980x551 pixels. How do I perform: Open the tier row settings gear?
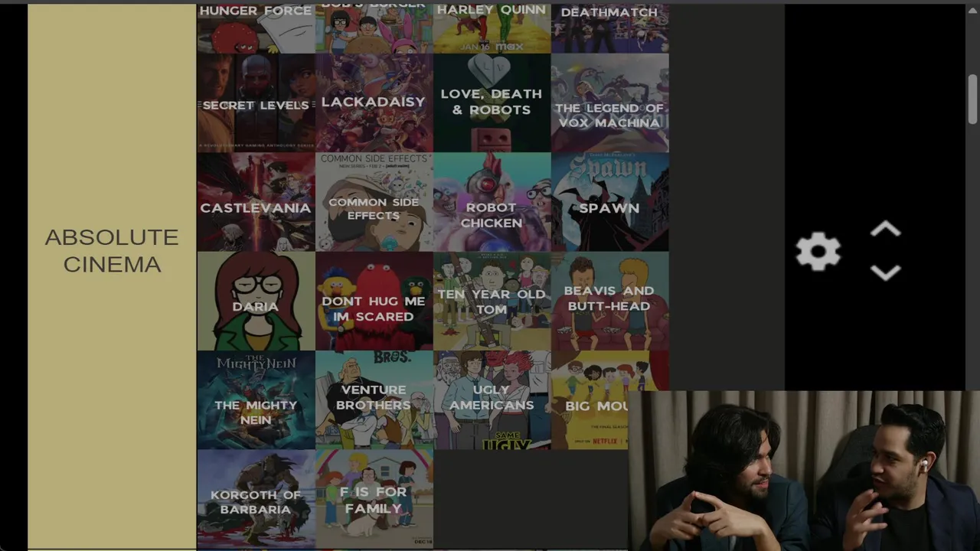coord(818,252)
